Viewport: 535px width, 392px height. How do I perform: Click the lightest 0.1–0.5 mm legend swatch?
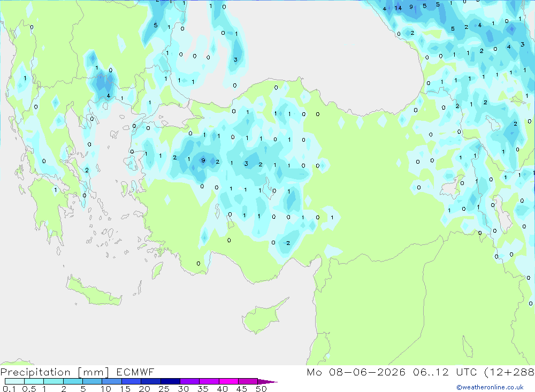click(x=14, y=381)
